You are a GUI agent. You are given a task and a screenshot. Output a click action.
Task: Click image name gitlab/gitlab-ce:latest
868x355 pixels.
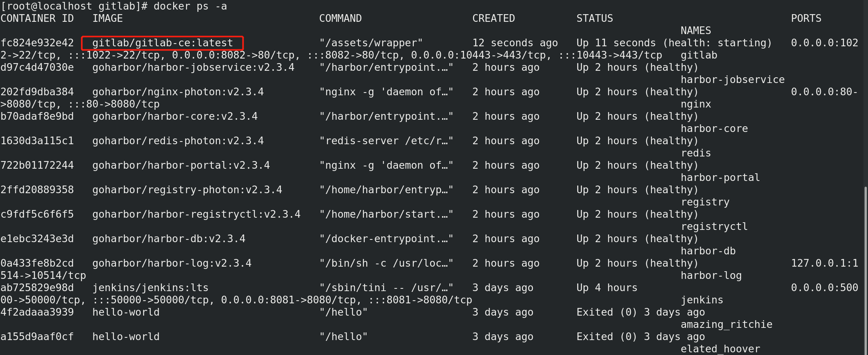click(x=163, y=43)
